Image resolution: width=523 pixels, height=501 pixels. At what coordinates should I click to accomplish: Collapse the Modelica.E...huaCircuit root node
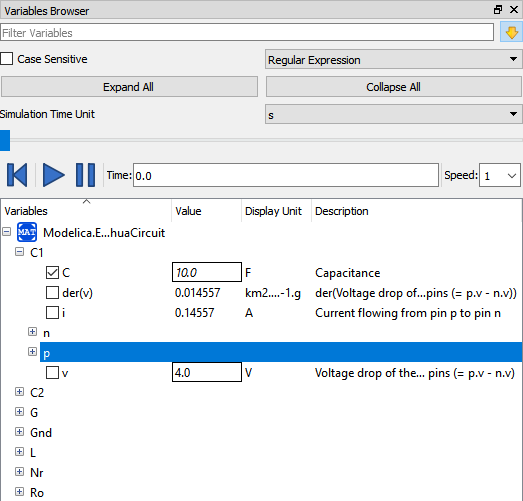[7, 232]
